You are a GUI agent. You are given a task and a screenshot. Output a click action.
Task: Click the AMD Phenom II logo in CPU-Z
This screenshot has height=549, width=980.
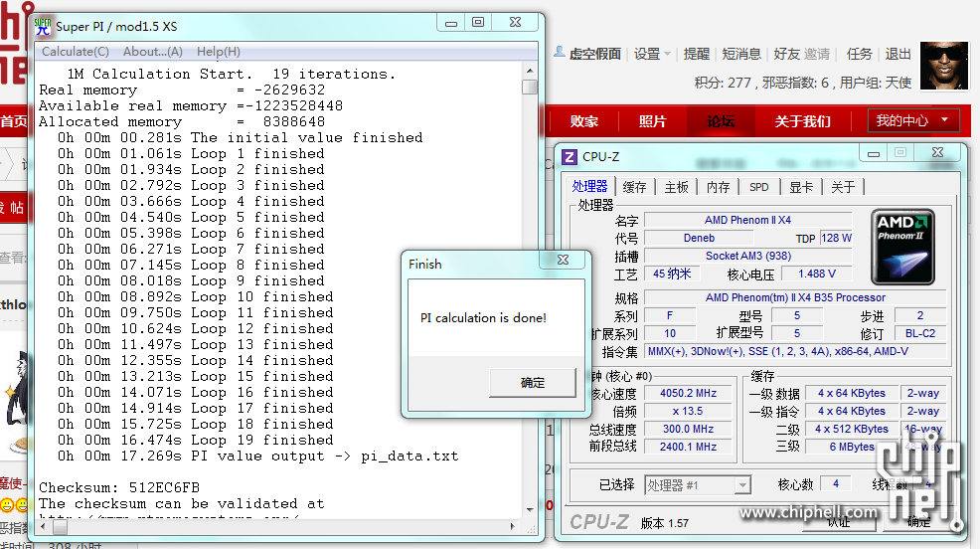pos(902,247)
